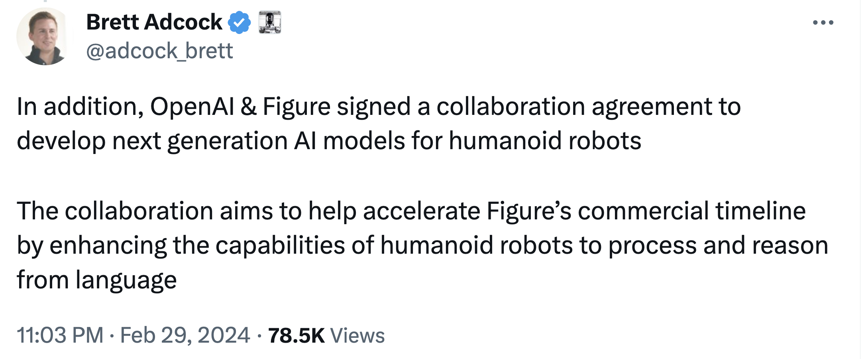The height and width of the screenshot is (359, 868).
Task: Open Brett Adcock's profile picture
Action: [45, 36]
